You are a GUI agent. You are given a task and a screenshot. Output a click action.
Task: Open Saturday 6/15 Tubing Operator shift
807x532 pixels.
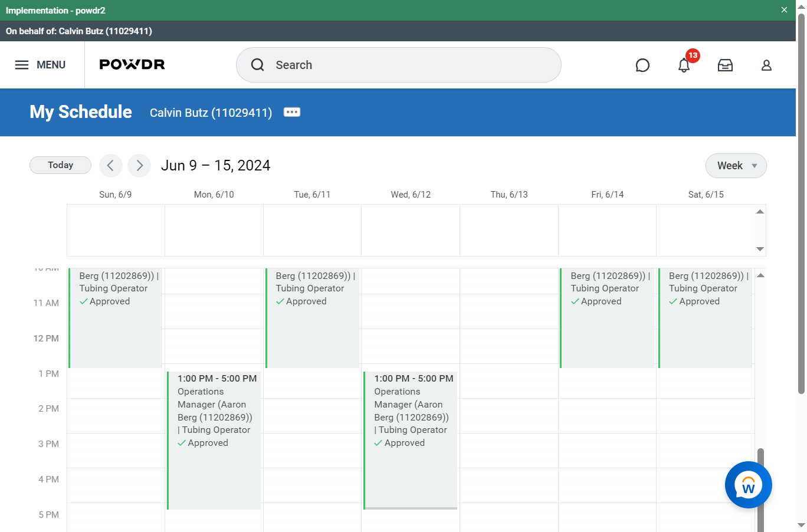click(x=706, y=318)
